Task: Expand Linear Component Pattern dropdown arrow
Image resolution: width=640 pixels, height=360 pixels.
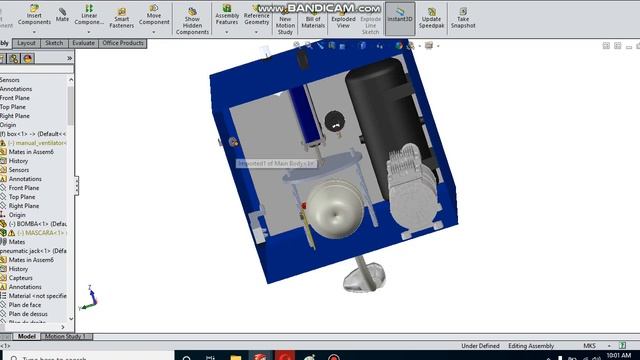Action: click(89, 32)
